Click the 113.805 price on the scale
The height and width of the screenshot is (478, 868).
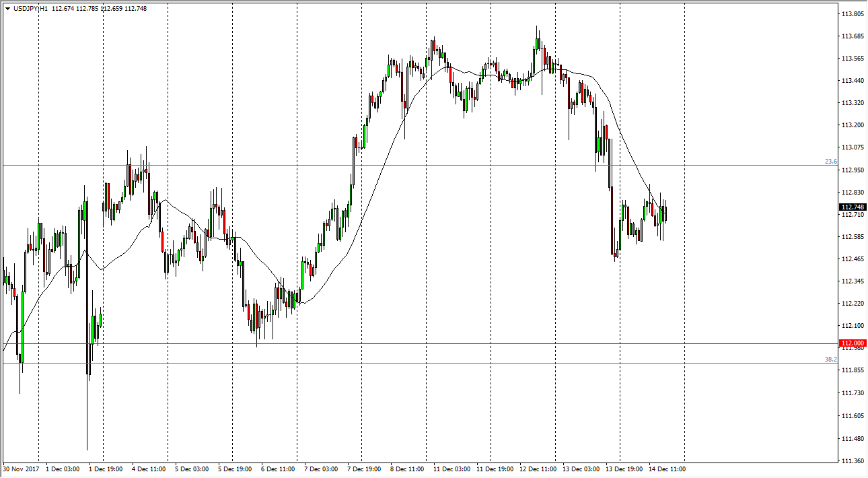coord(853,14)
